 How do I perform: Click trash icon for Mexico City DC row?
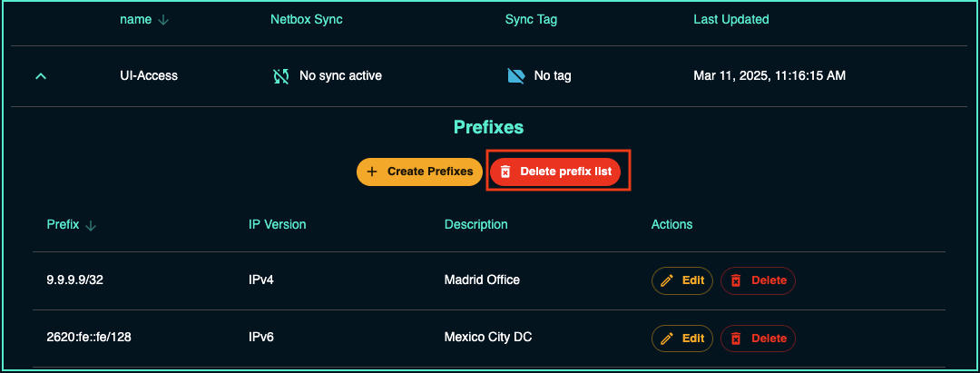[x=736, y=339]
